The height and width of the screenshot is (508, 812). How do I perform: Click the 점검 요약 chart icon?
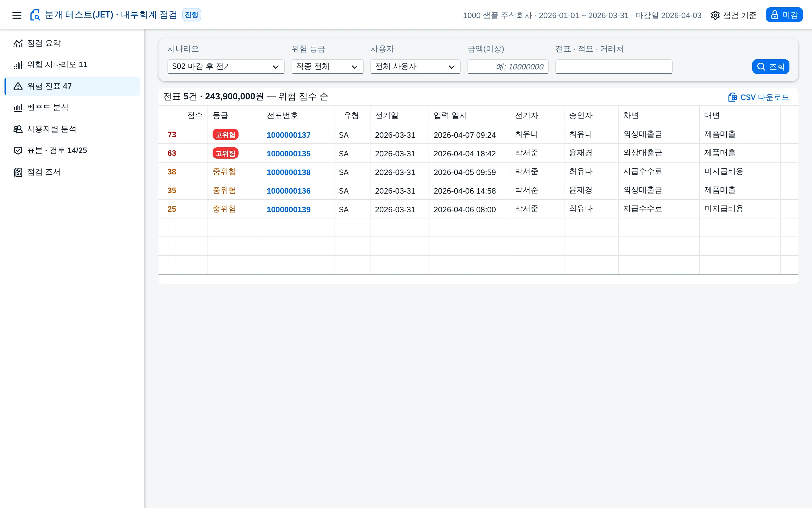18,43
